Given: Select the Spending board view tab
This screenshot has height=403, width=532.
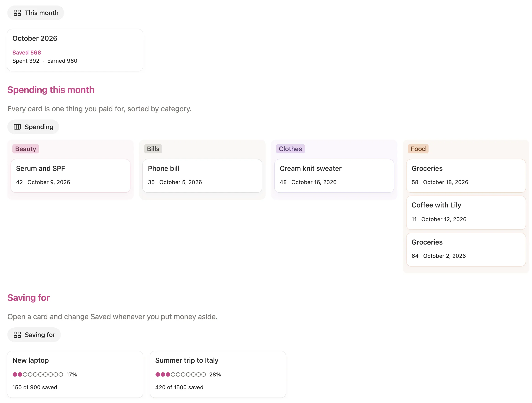Looking at the screenshot, I should (x=33, y=127).
